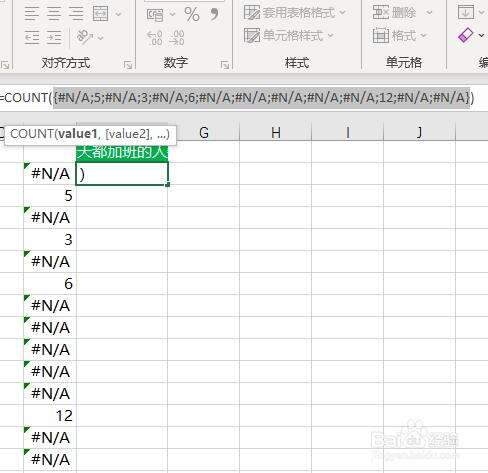The height and width of the screenshot is (473, 488).
Task: Click the active cell containing )
Action: (122, 174)
